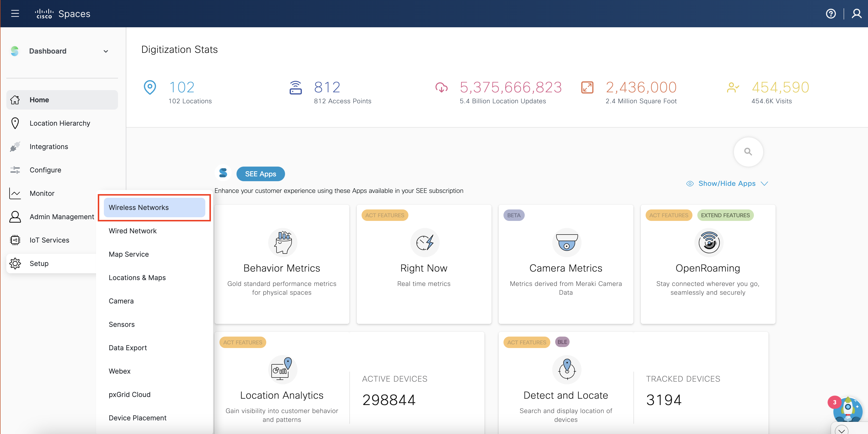
Task: Open the user profile icon
Action: tap(856, 13)
